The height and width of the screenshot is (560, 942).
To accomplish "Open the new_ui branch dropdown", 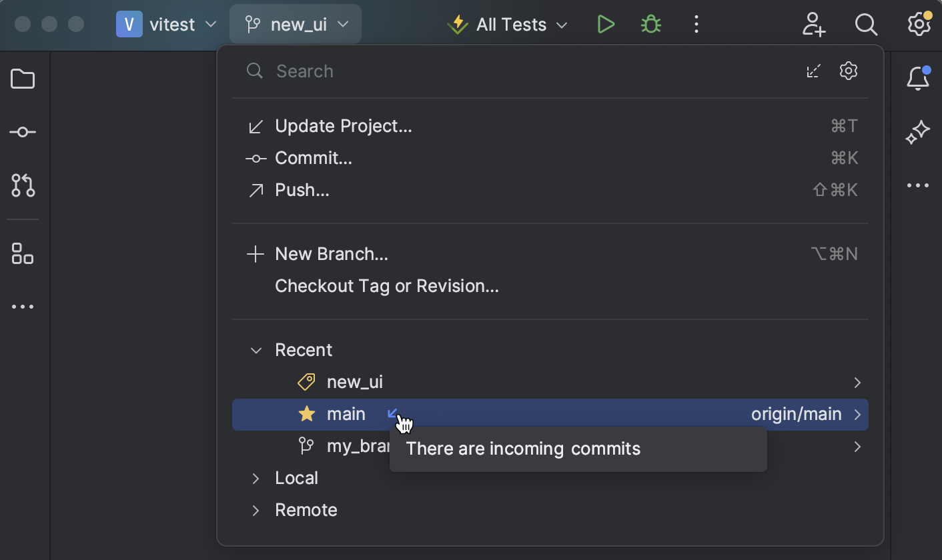I will 296,24.
